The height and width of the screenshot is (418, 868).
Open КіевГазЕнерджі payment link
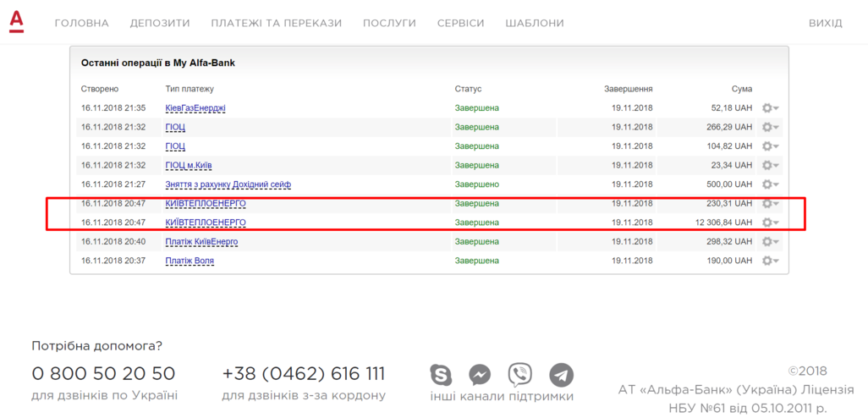(195, 108)
